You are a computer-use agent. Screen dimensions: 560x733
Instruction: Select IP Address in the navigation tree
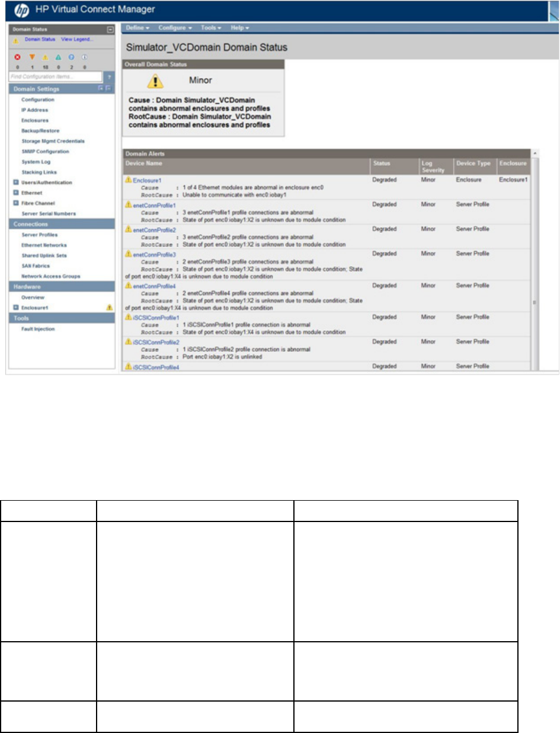(x=35, y=110)
